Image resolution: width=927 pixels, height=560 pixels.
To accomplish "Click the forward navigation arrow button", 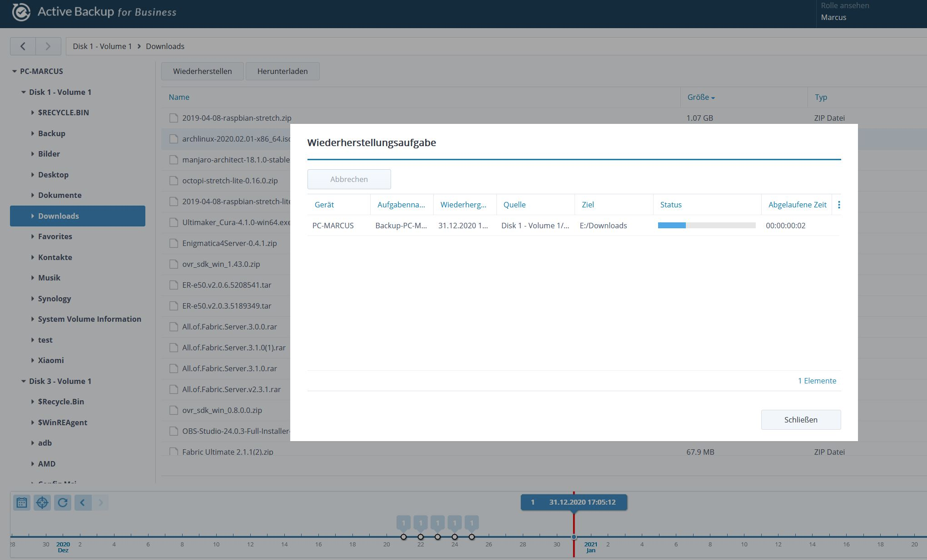I will tap(48, 46).
